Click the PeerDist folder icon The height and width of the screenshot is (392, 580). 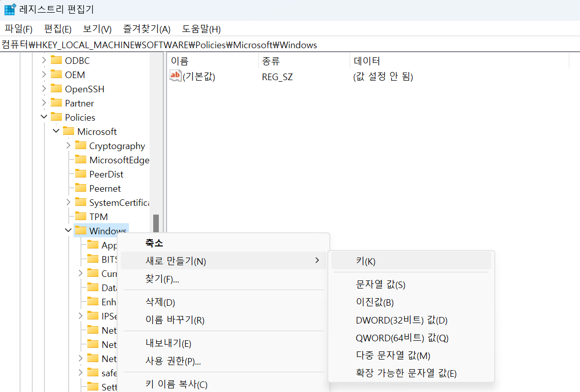pyautogui.click(x=81, y=173)
